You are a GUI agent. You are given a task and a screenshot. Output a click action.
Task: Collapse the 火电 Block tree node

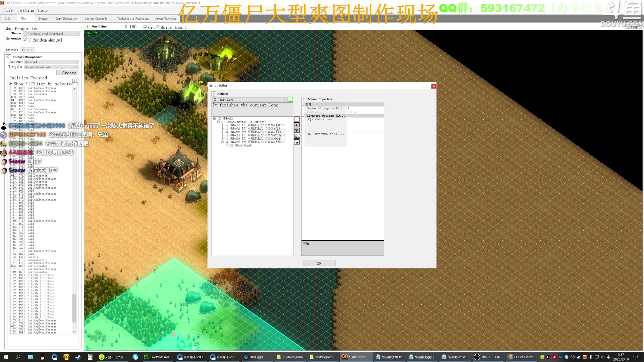222,142
